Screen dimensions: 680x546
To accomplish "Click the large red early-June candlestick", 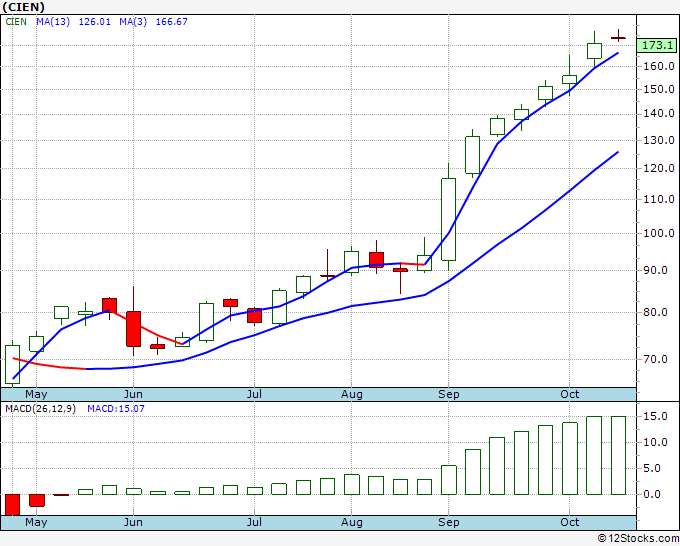I will [x=134, y=329].
